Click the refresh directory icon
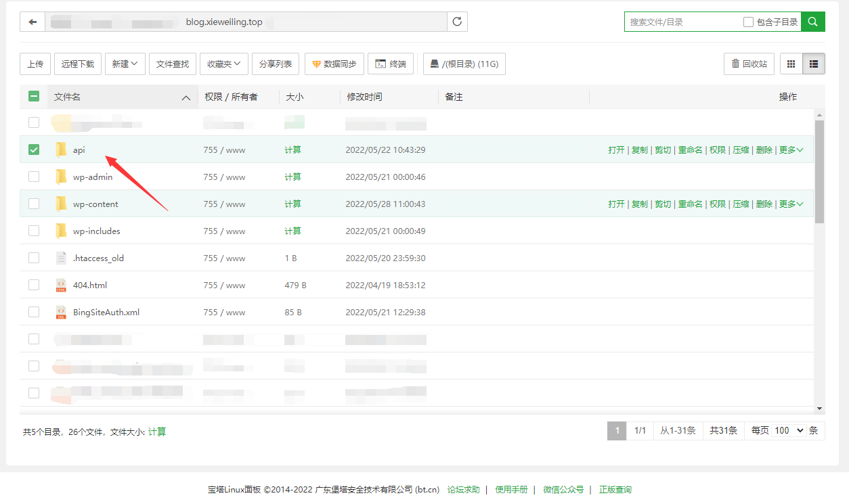The width and height of the screenshot is (849, 504). click(457, 22)
